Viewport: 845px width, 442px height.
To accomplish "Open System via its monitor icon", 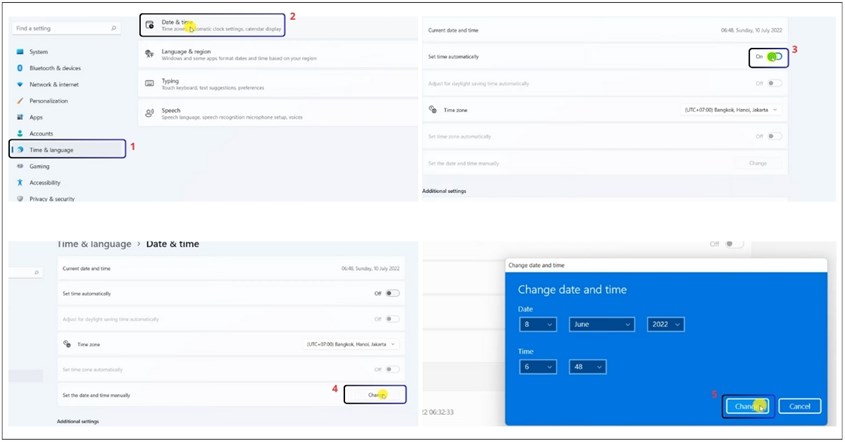I will coord(20,52).
